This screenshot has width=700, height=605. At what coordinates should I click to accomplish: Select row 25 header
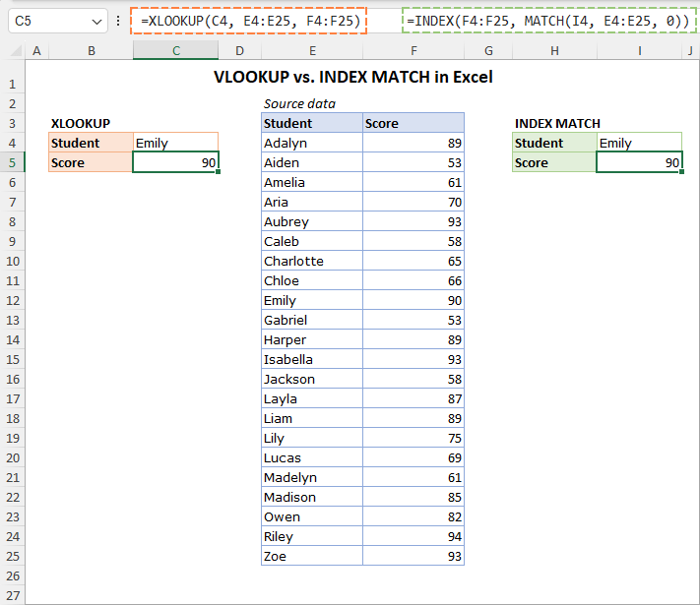tap(12, 557)
